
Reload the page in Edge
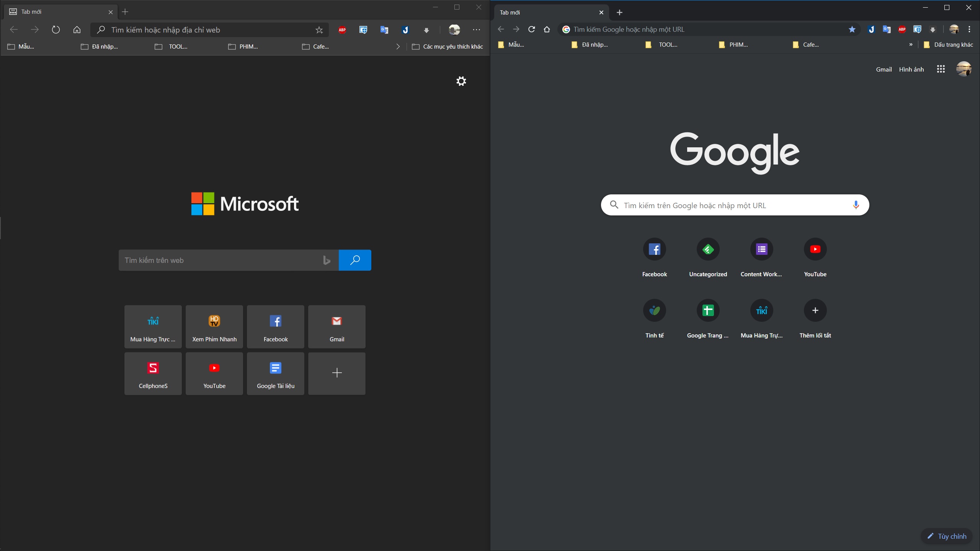pyautogui.click(x=56, y=29)
